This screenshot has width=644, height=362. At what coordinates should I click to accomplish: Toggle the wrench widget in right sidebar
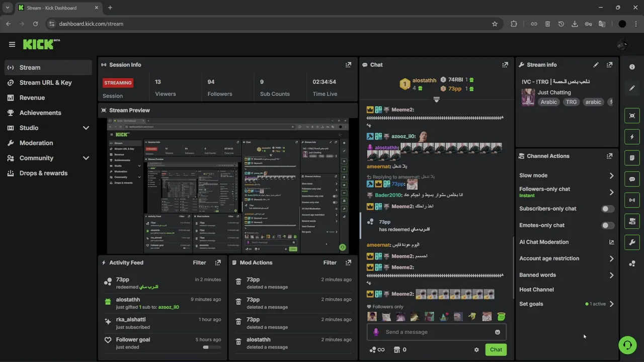click(632, 242)
